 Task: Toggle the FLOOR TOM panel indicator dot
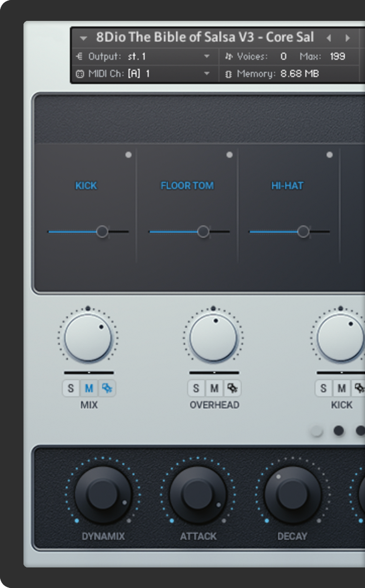[x=229, y=155]
